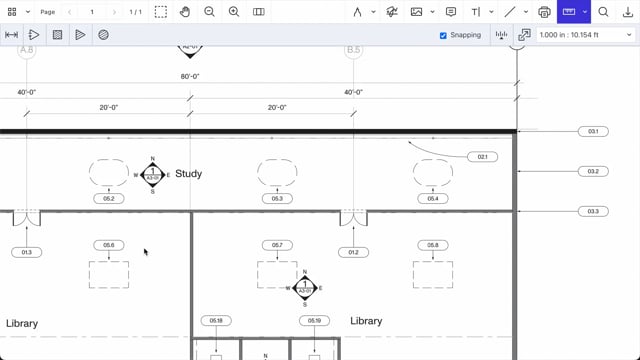Click the 03.3 callout tag

593,211
